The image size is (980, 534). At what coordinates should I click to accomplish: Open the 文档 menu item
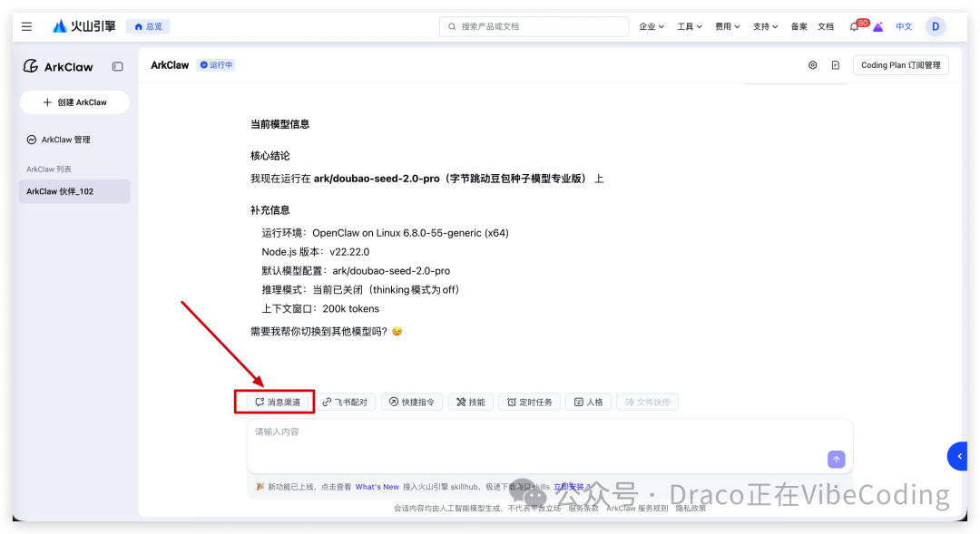point(826,26)
